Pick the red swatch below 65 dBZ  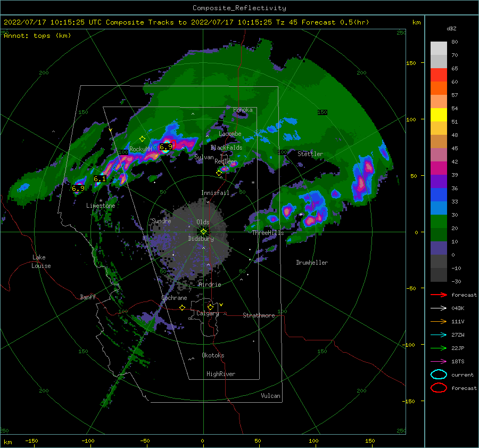[x=439, y=75]
